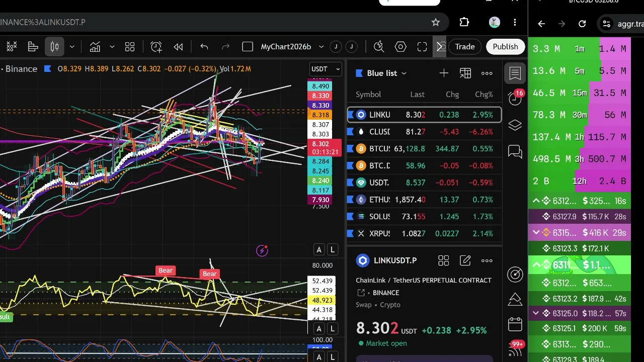Screen dimensions: 644x362
Task: Undo the last chart action
Action: tap(204, 47)
